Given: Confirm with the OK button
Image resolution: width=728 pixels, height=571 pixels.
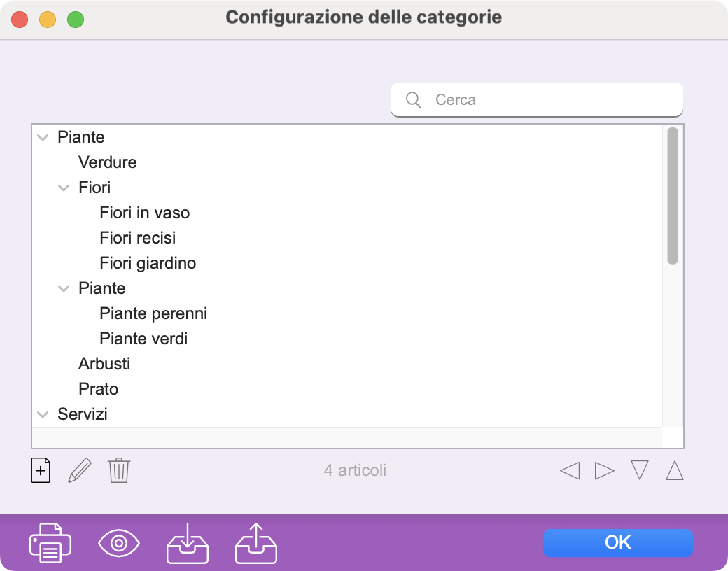Looking at the screenshot, I should [x=618, y=543].
